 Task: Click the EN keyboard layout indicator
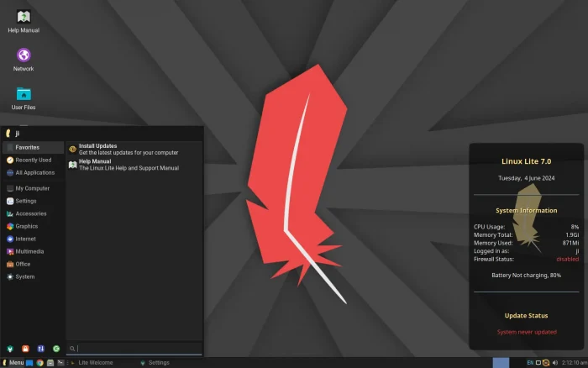click(x=530, y=362)
